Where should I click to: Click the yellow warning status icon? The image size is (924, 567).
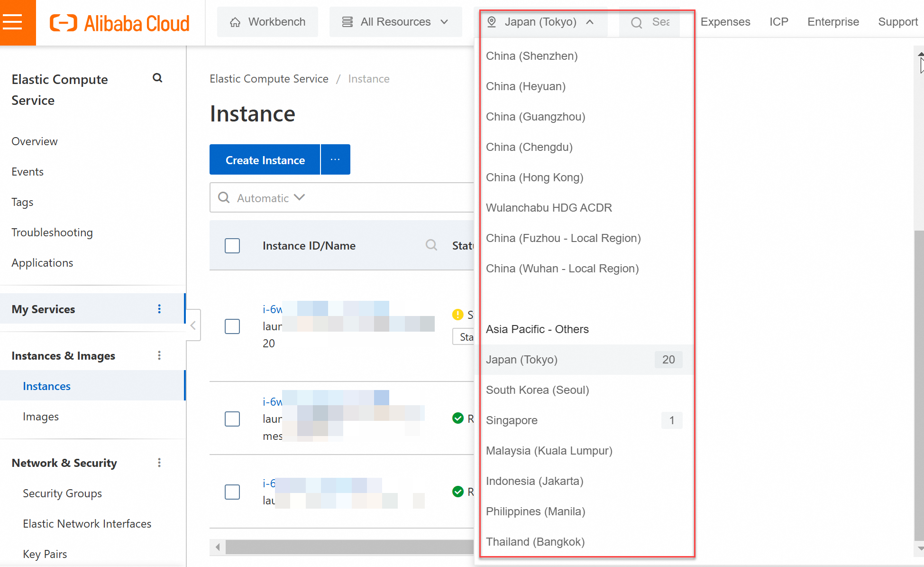pos(457,315)
